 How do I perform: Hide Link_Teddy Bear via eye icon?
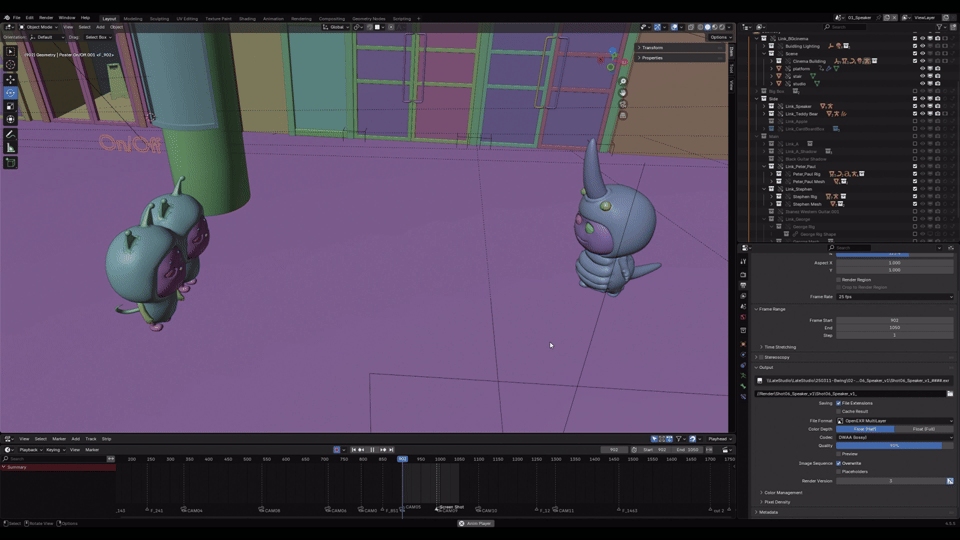(922, 114)
